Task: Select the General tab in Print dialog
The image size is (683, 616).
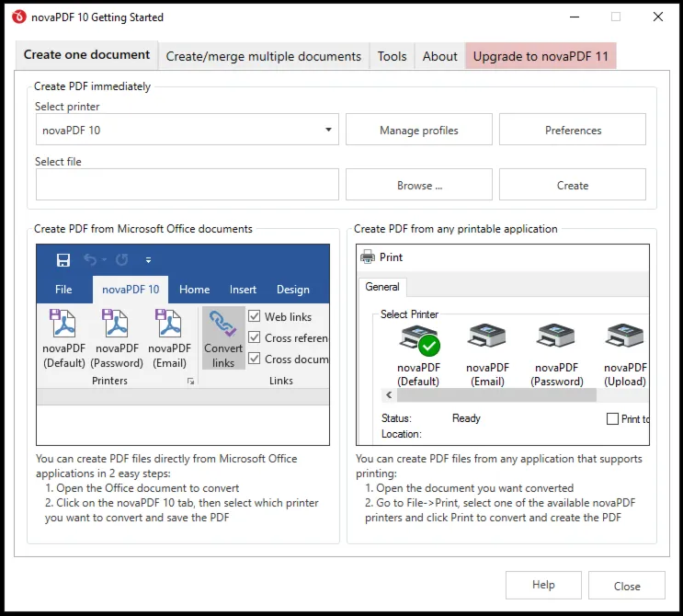Action: pyautogui.click(x=382, y=287)
